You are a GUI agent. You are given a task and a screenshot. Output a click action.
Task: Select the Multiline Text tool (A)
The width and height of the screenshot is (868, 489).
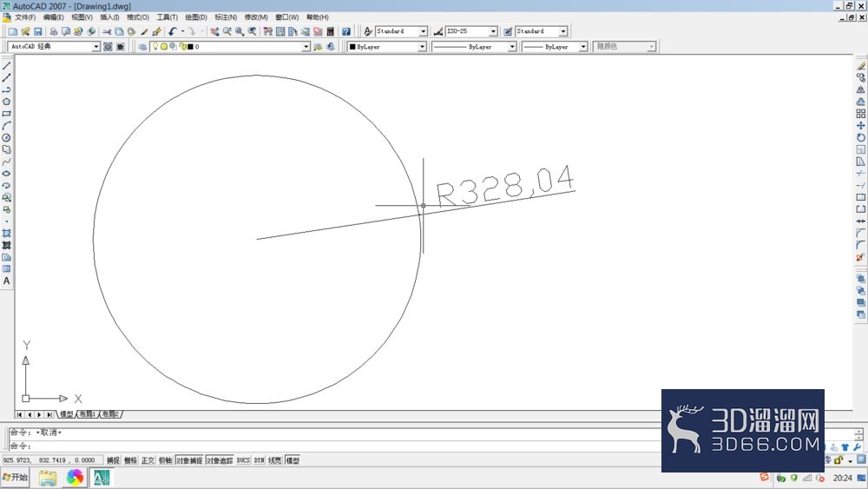(x=7, y=281)
